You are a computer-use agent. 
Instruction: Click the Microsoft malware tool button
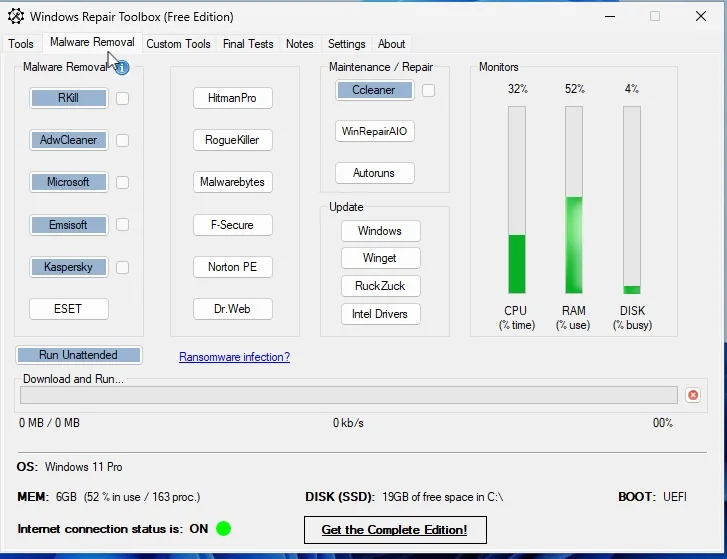69,182
